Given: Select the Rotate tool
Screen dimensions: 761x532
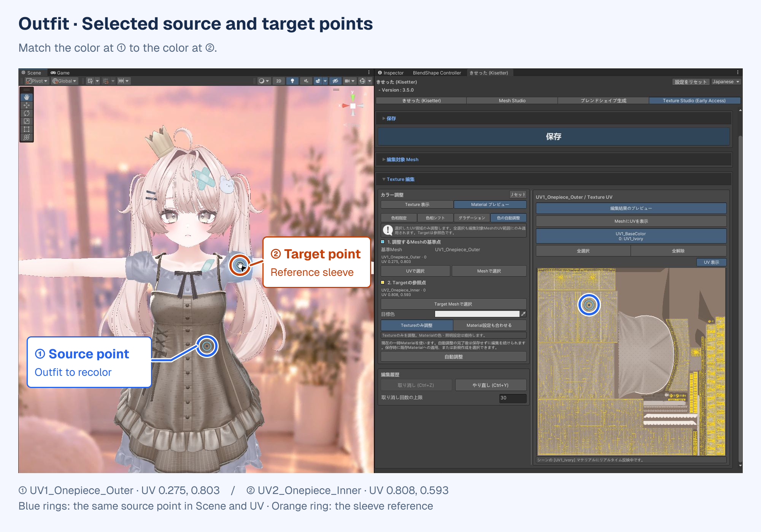Looking at the screenshot, I should coord(27,113).
